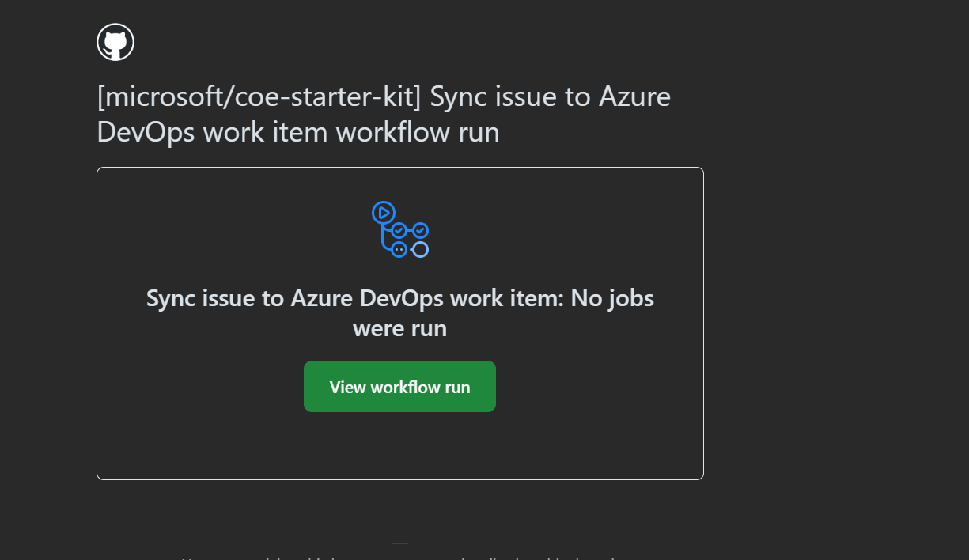Click the pending dotted node of the workflow icon

point(399,249)
